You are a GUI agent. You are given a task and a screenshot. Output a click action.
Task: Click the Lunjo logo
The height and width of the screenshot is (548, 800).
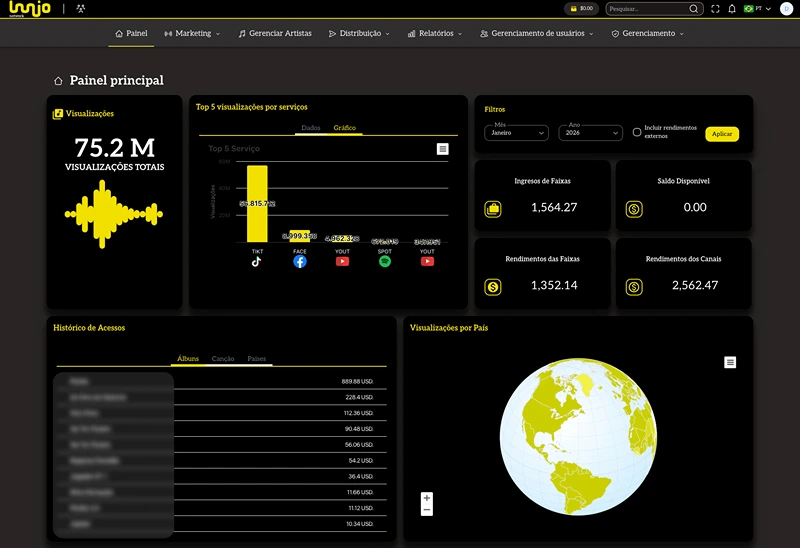(x=30, y=9)
